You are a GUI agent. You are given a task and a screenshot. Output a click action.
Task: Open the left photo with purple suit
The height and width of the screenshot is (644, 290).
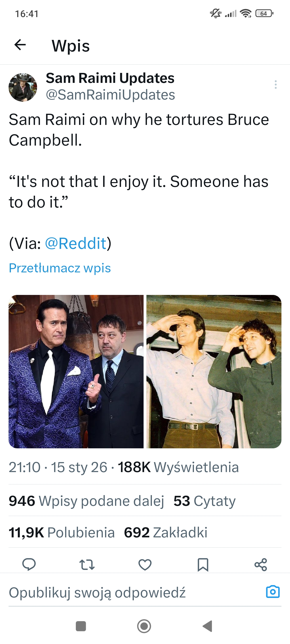76,371
